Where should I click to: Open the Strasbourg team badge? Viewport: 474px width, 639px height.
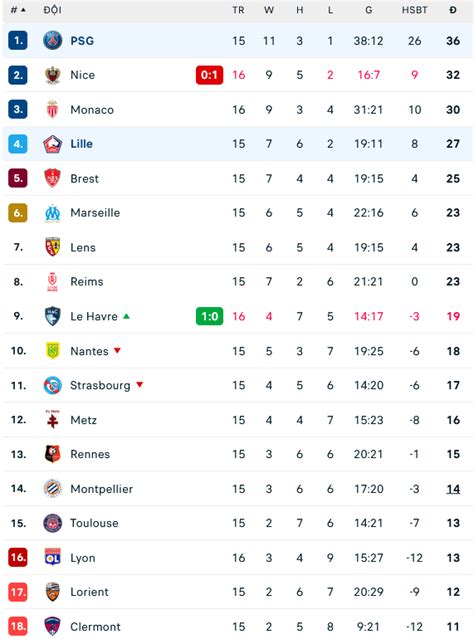53,385
